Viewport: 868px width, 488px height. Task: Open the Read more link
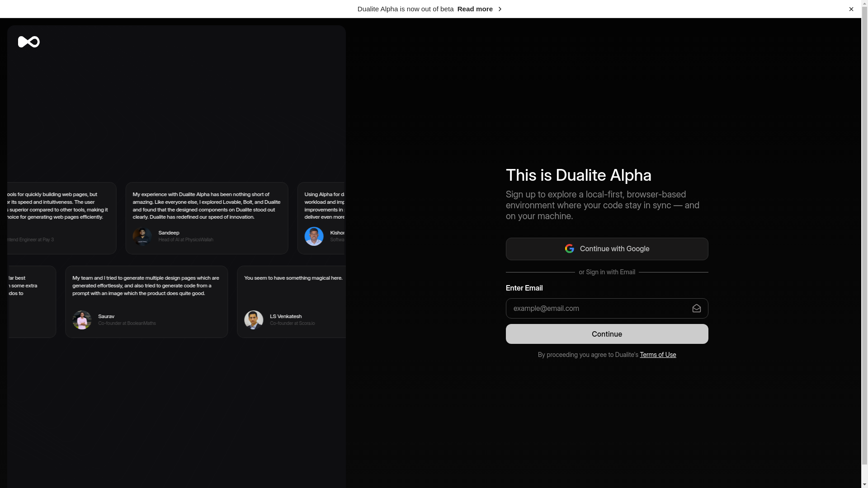click(x=475, y=9)
